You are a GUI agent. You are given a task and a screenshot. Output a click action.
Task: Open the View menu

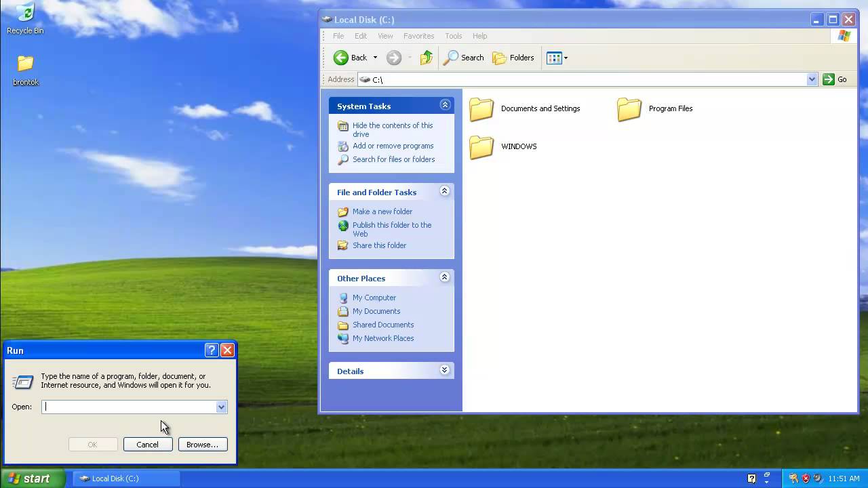(x=385, y=36)
